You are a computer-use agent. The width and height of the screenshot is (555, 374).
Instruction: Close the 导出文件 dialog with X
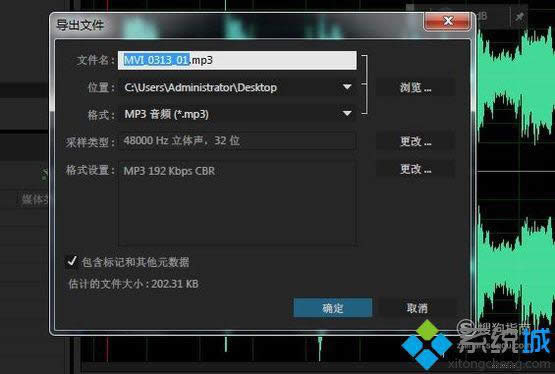click(x=448, y=21)
